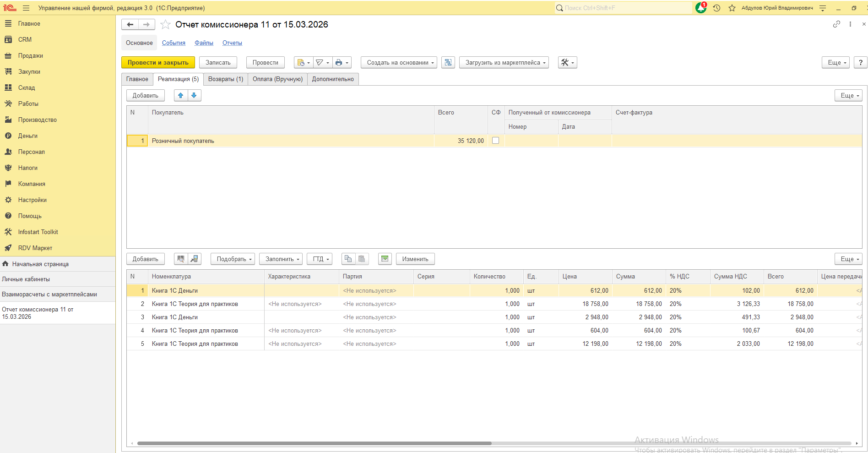This screenshot has height=453, width=868.
Task: Click the copy rows icon
Action: [x=348, y=259]
